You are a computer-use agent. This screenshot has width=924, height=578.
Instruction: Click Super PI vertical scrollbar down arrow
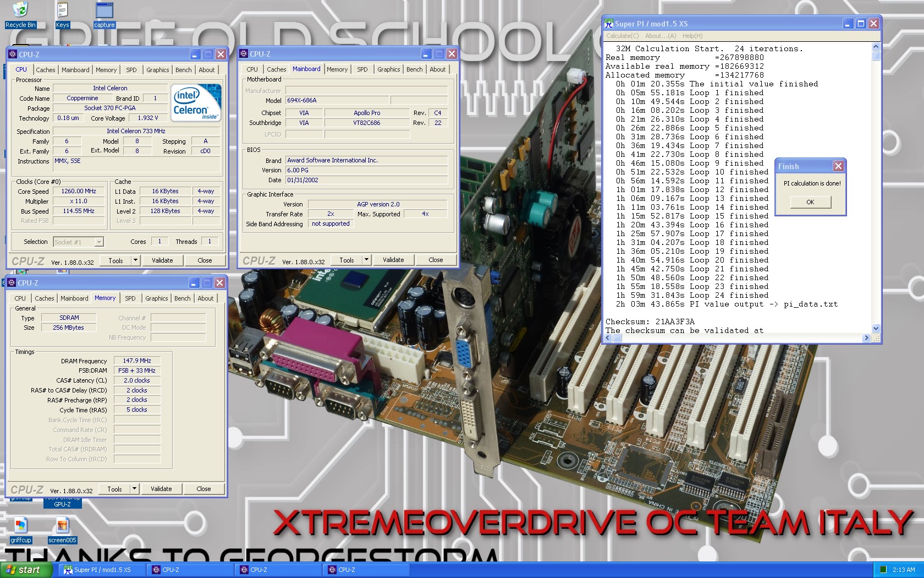coord(876,329)
